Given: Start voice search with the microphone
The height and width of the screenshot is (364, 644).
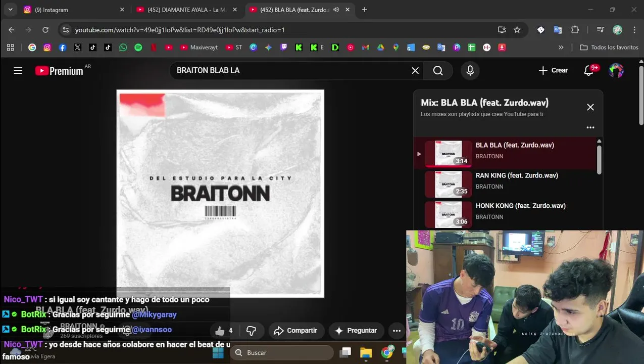Looking at the screenshot, I should 470,71.
